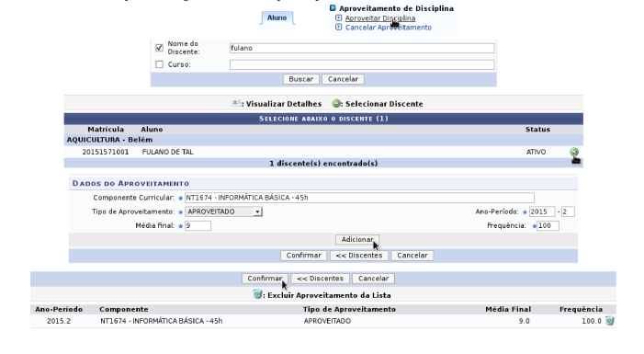
Task: Click the icon beside Aproveitar Disciplina
Action: tap(338, 18)
